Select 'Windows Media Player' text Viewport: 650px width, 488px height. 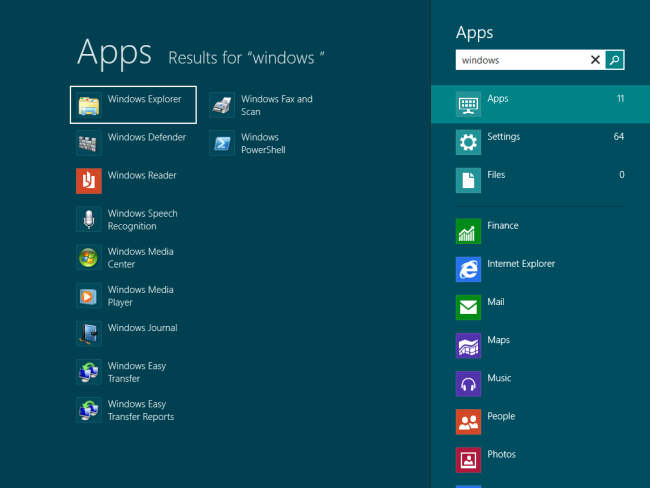point(141,296)
